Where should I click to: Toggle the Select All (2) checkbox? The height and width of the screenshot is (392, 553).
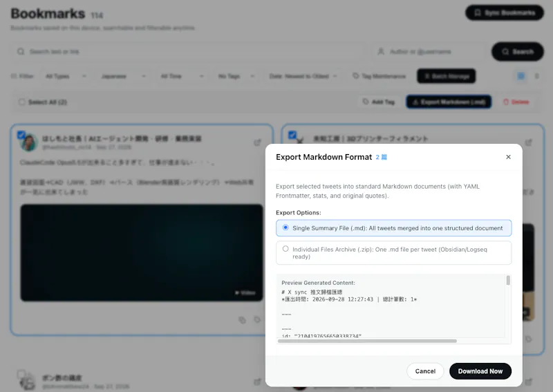tap(21, 102)
